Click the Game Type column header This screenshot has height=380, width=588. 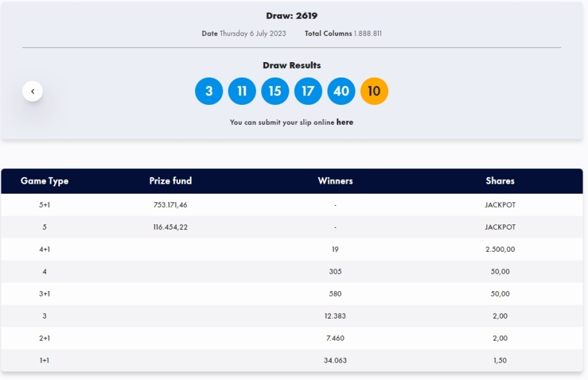pyautogui.click(x=45, y=181)
